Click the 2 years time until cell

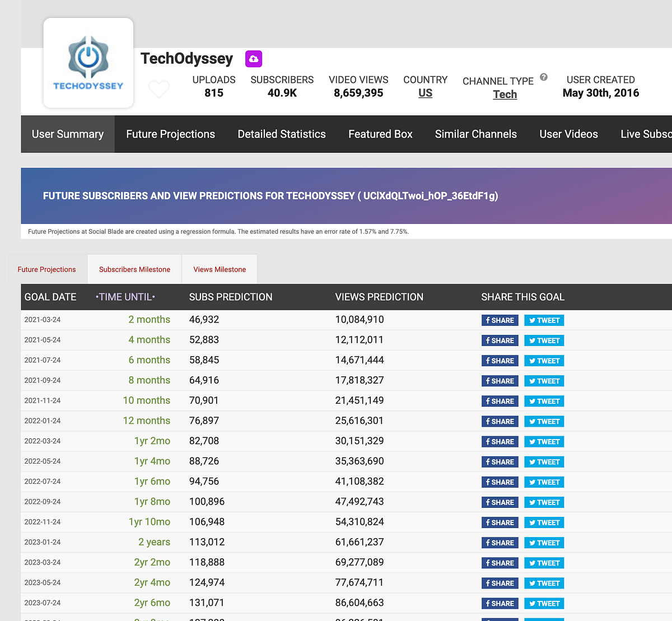[155, 542]
